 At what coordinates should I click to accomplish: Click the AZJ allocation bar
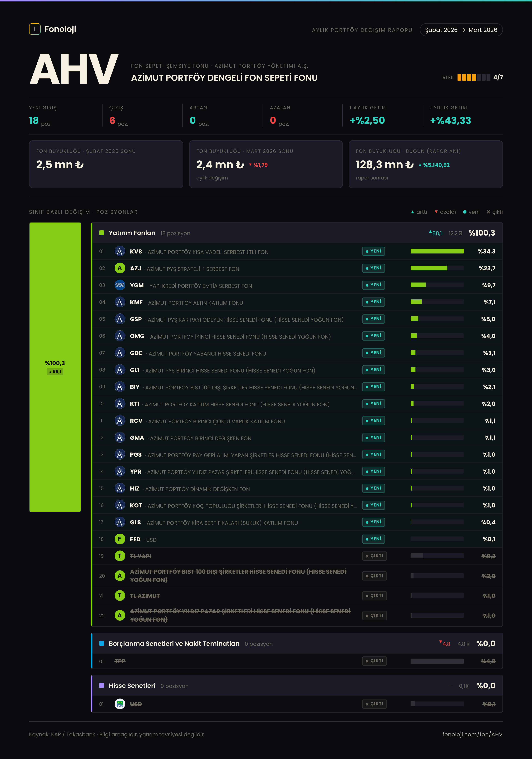[x=437, y=268]
